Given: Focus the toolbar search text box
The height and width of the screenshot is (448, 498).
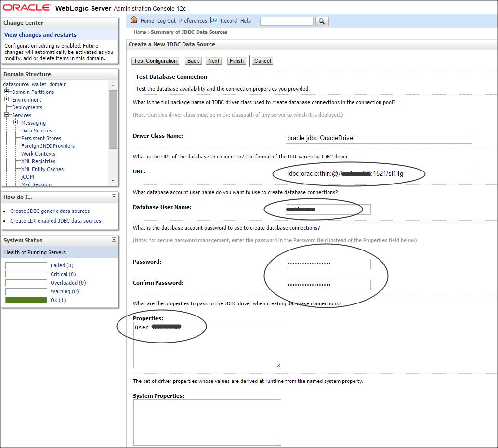Looking at the screenshot, I should coord(287,21).
